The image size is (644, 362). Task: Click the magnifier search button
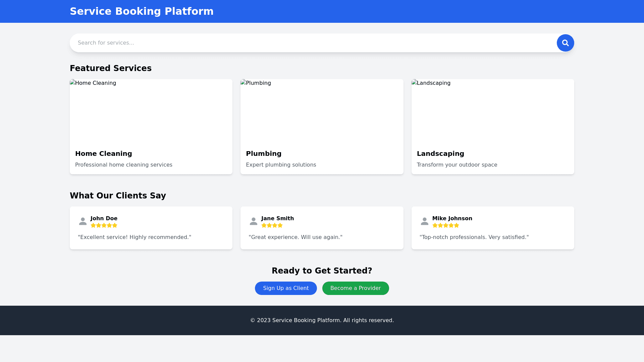click(565, 43)
